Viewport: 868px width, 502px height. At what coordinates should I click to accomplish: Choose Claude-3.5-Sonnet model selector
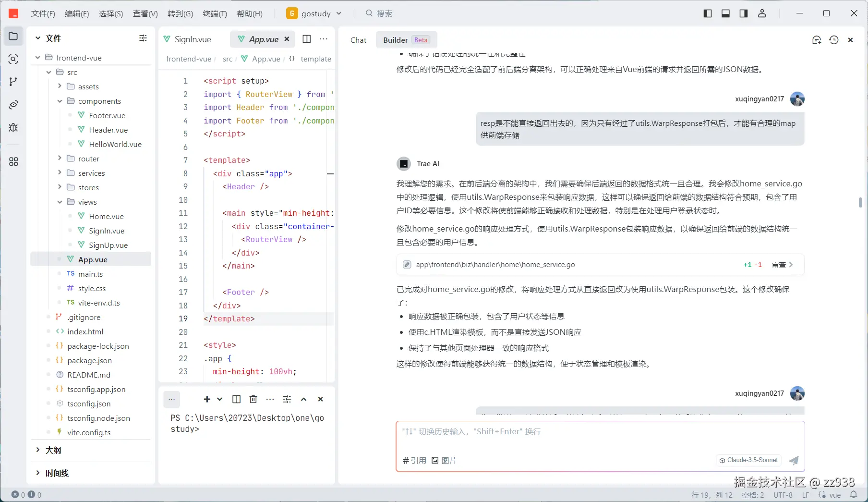[748, 460]
